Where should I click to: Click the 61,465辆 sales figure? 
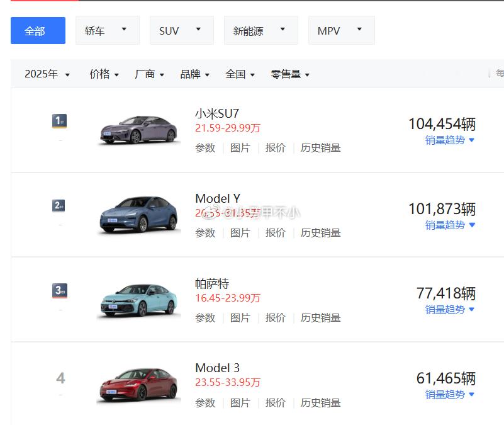point(446,378)
